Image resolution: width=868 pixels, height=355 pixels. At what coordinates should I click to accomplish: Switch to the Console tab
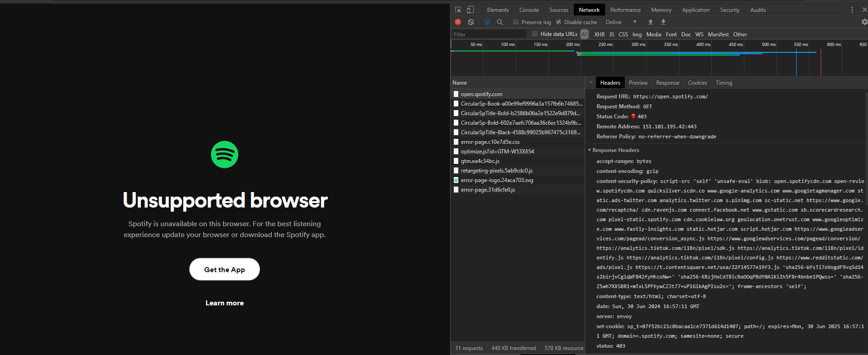coord(529,10)
